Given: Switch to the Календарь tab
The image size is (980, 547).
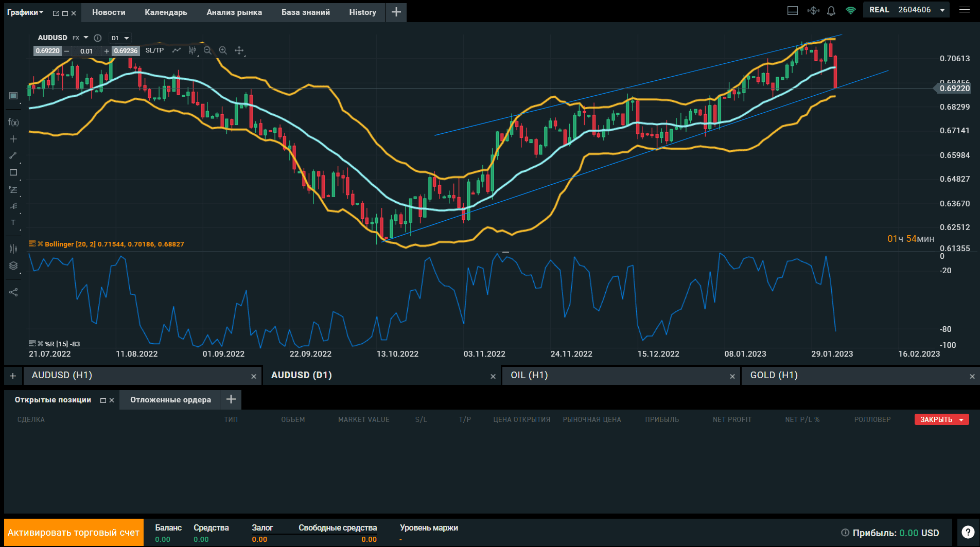Looking at the screenshot, I should click(x=166, y=12).
